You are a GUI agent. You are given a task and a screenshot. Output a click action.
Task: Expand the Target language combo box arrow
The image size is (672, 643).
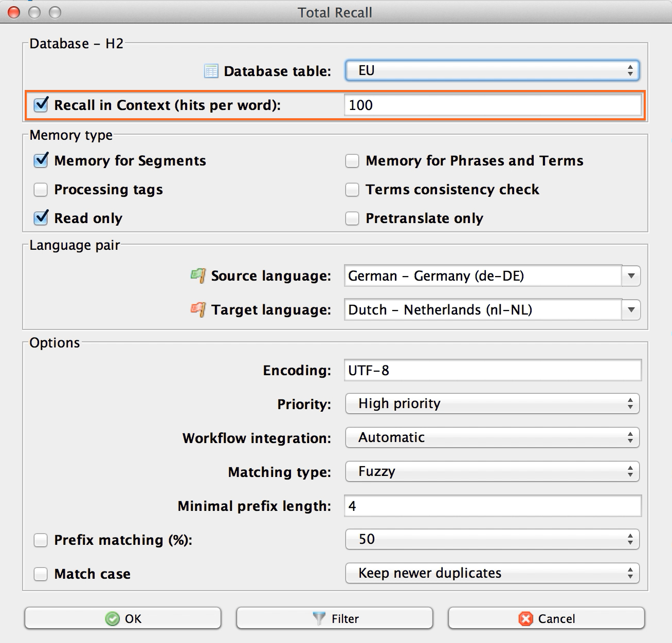point(631,310)
